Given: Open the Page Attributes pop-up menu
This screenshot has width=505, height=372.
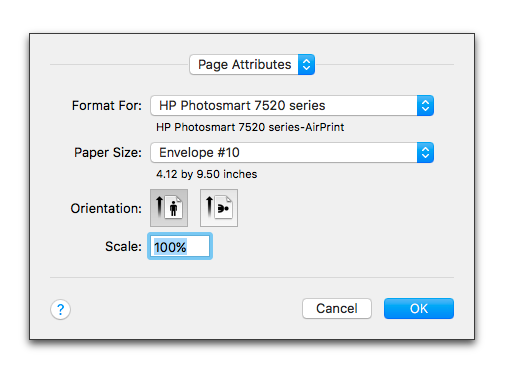Looking at the screenshot, I should click(252, 64).
